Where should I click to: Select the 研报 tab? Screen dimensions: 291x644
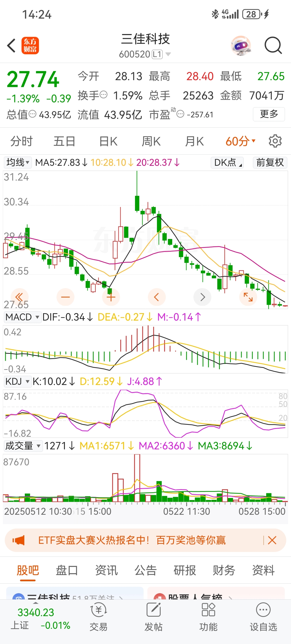pos(185,571)
